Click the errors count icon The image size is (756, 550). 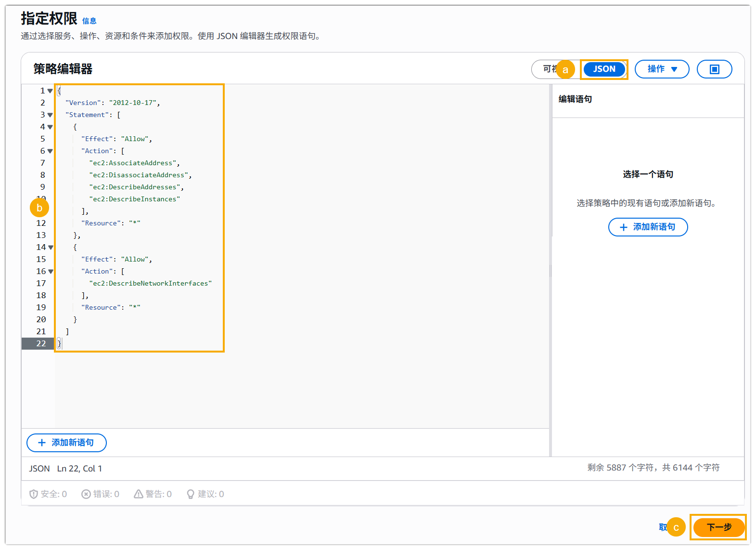[x=86, y=494]
